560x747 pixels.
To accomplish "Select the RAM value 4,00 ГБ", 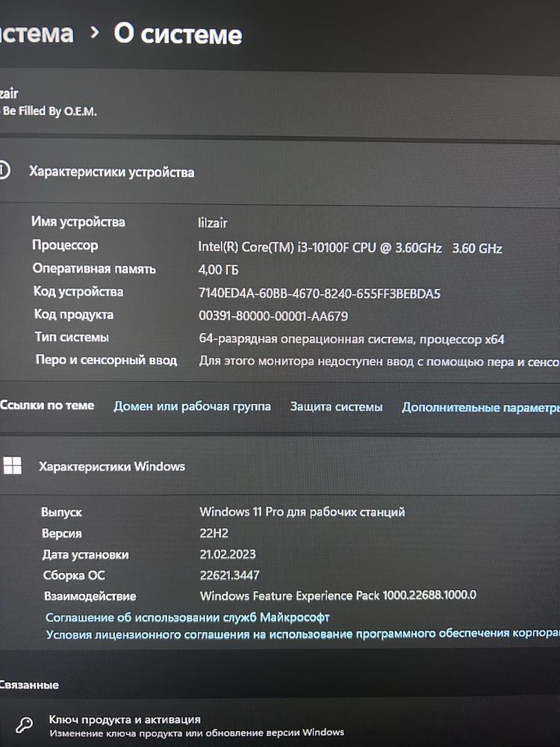I will [x=218, y=270].
